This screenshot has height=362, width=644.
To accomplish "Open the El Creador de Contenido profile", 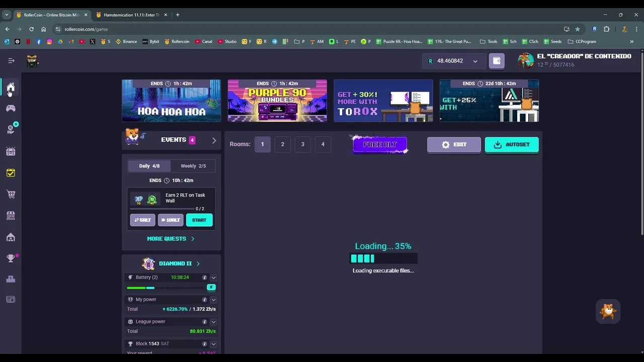I will [x=575, y=60].
